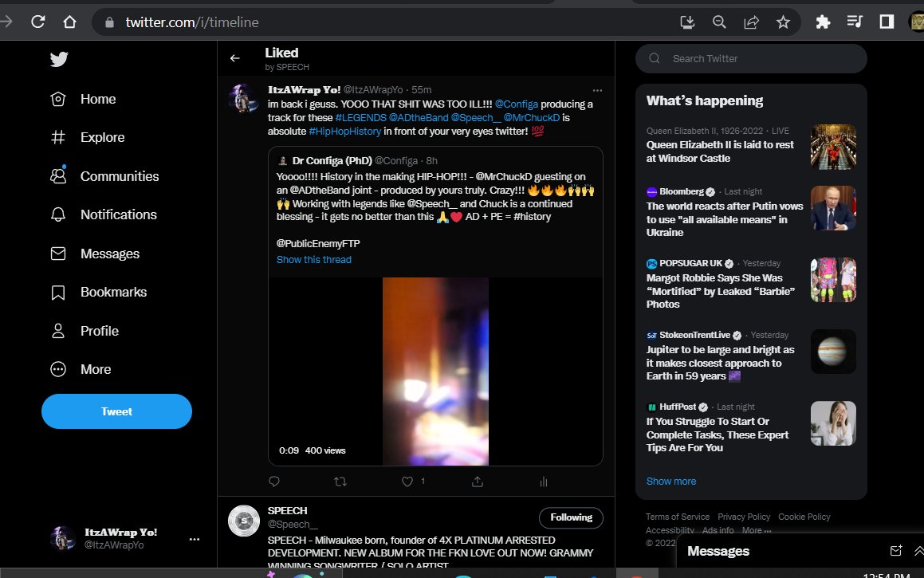Open Privacy Policy link
Screen dimensions: 924x578
(x=744, y=517)
